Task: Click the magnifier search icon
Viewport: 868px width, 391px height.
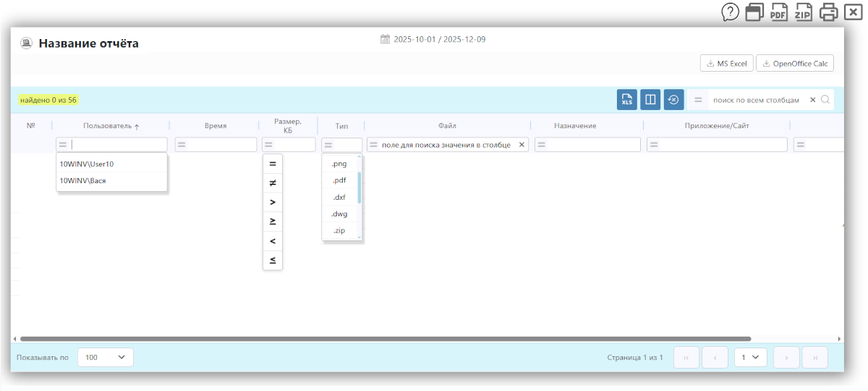Action: click(x=825, y=100)
